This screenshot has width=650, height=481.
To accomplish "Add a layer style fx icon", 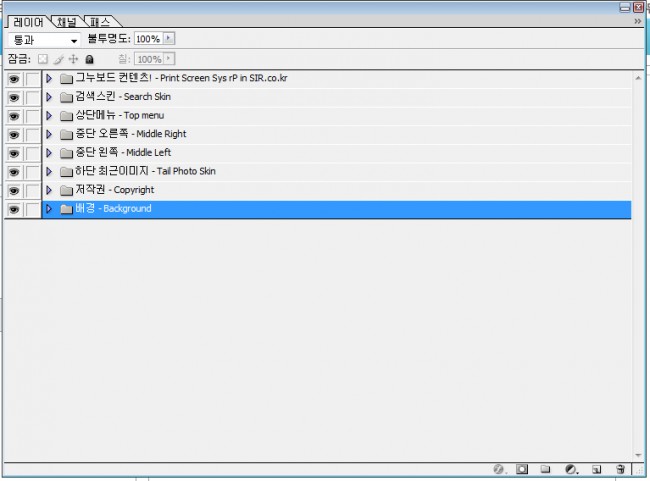I will pyautogui.click(x=499, y=469).
